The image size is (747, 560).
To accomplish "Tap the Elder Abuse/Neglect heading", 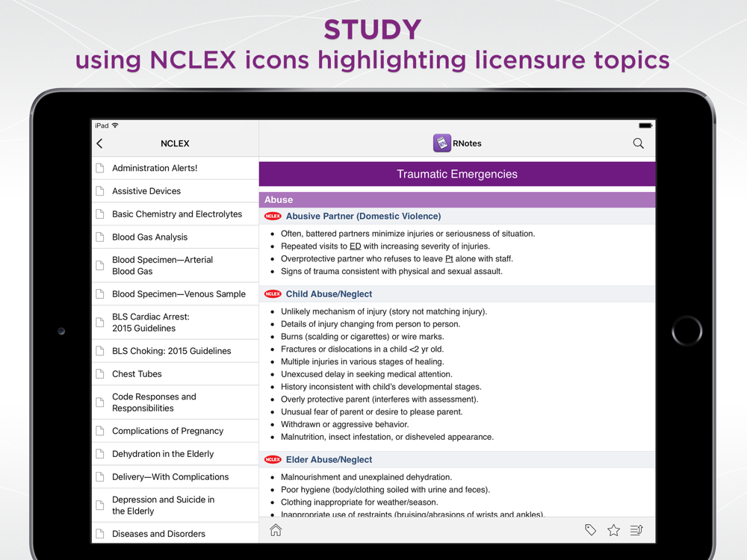I will pos(329,459).
